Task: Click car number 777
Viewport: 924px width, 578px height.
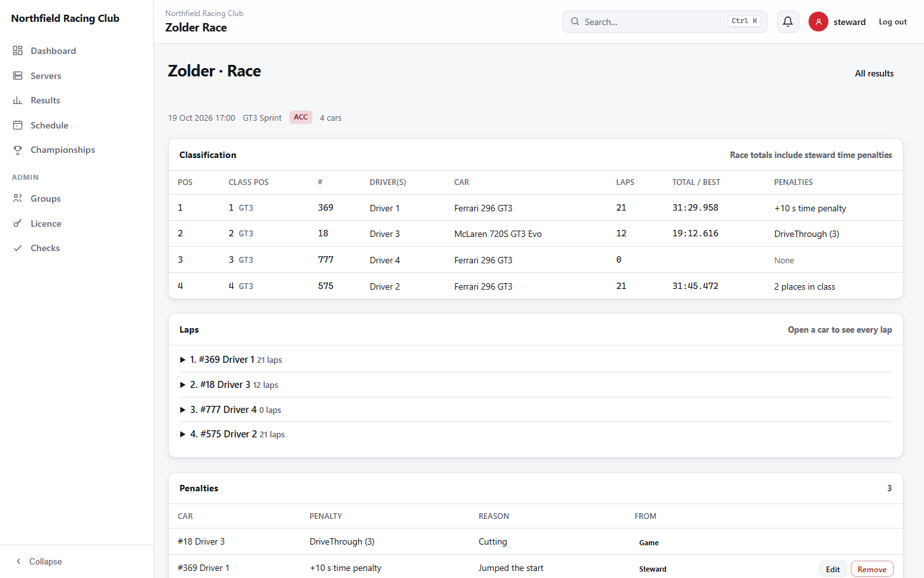Action: pos(326,259)
